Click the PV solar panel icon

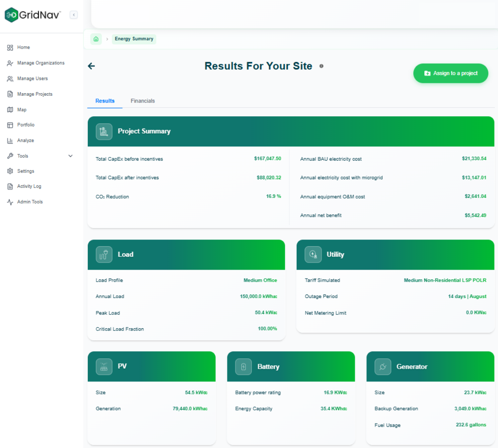pos(104,367)
